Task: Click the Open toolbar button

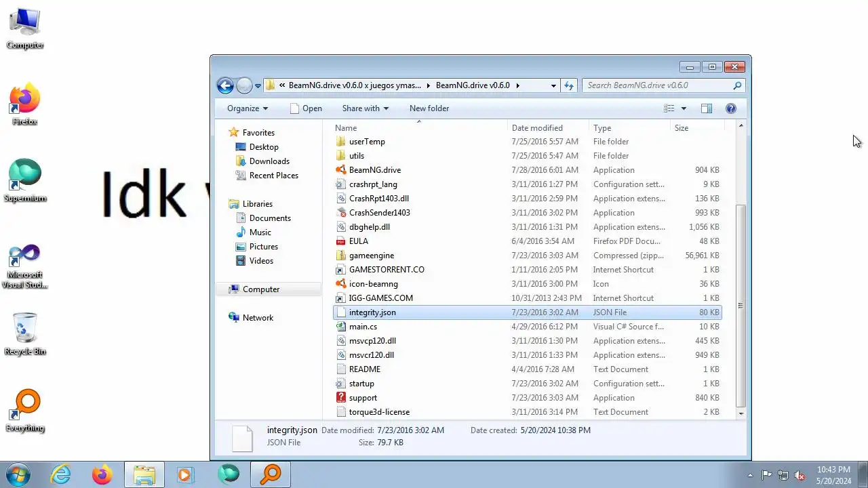Action: pyautogui.click(x=306, y=108)
